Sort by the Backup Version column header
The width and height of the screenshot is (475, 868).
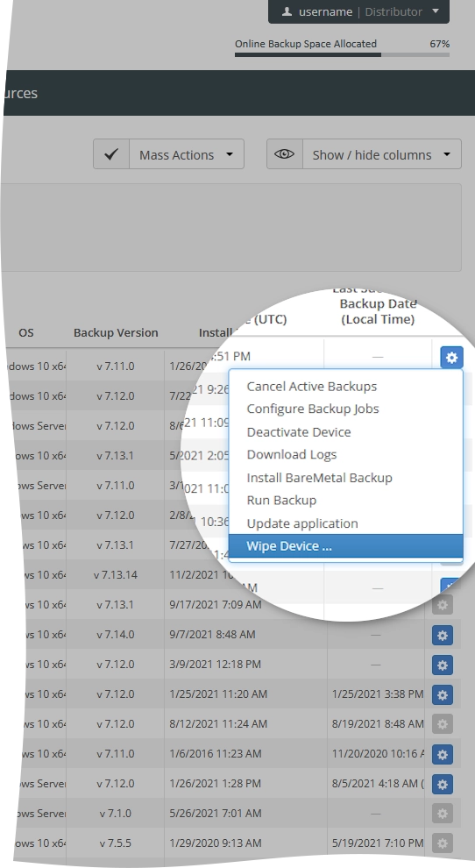[x=116, y=332]
